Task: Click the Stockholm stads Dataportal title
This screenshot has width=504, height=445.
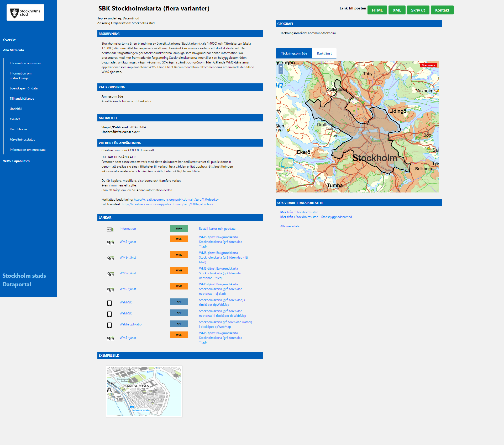Action: tap(24, 280)
